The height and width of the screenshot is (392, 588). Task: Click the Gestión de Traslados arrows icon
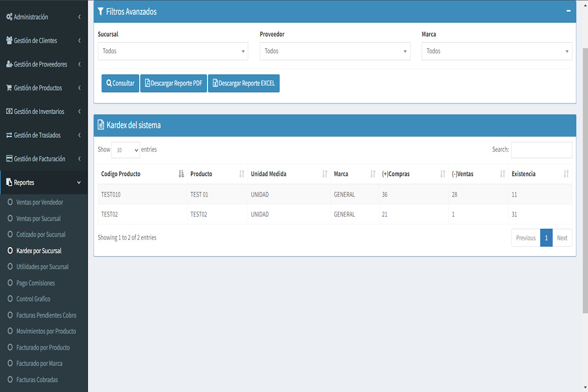point(9,135)
